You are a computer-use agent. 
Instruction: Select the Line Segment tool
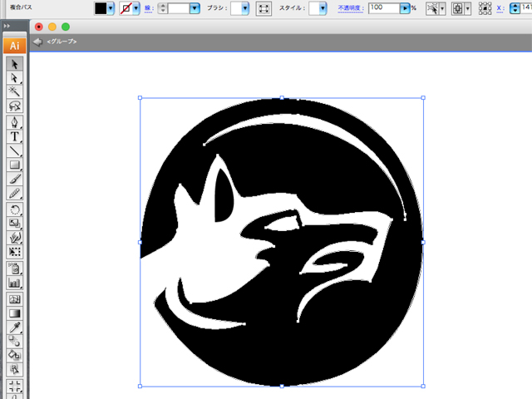click(x=14, y=150)
